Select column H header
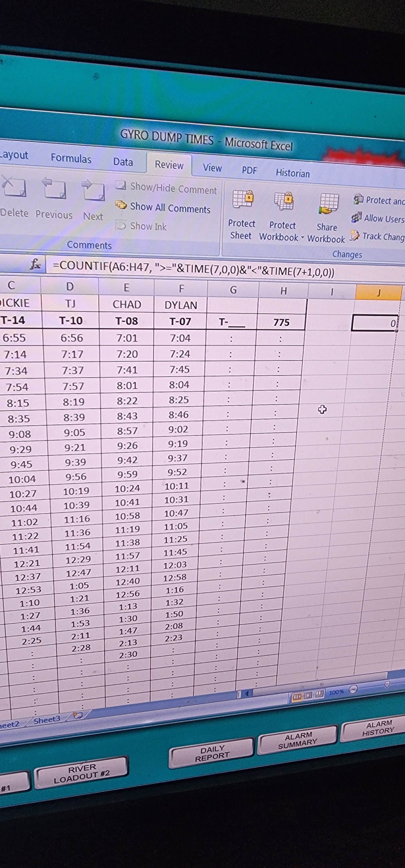 [x=283, y=291]
